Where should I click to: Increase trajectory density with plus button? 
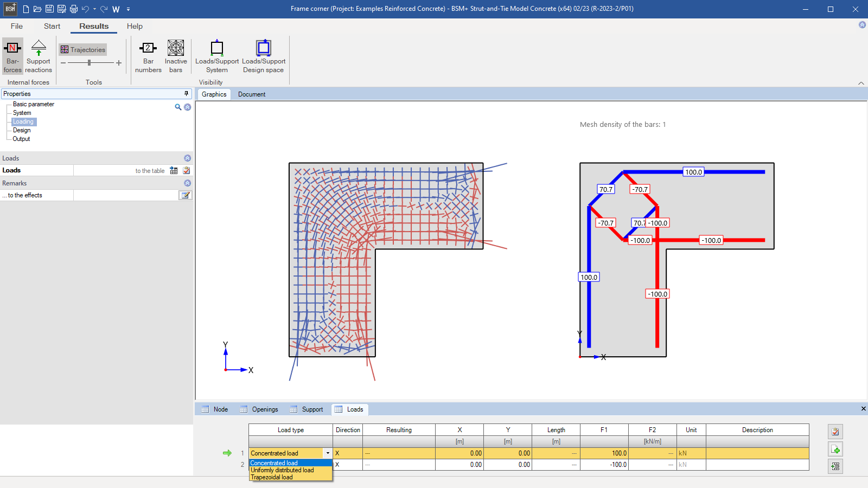point(119,63)
